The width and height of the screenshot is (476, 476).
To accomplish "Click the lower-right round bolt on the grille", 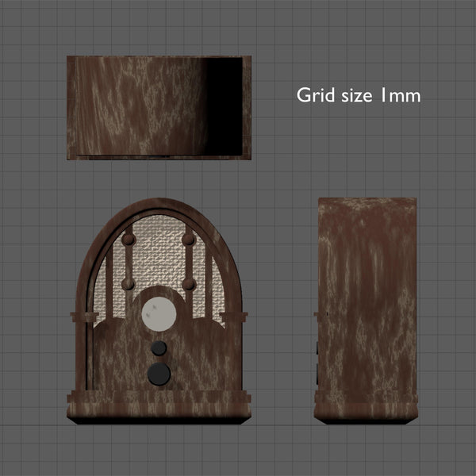I will (x=189, y=283).
